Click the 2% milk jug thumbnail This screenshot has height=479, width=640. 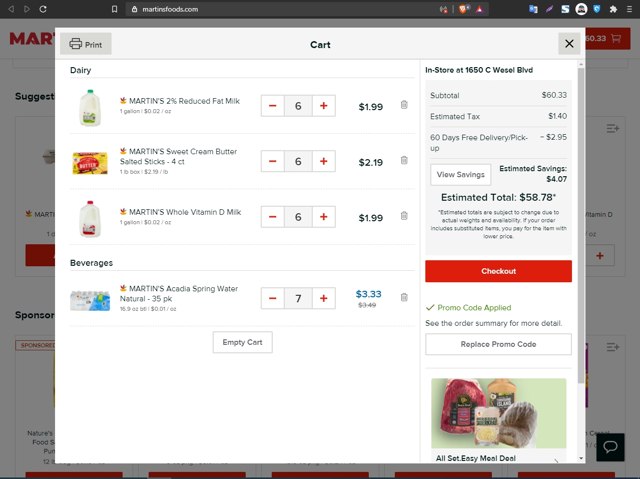(90, 108)
